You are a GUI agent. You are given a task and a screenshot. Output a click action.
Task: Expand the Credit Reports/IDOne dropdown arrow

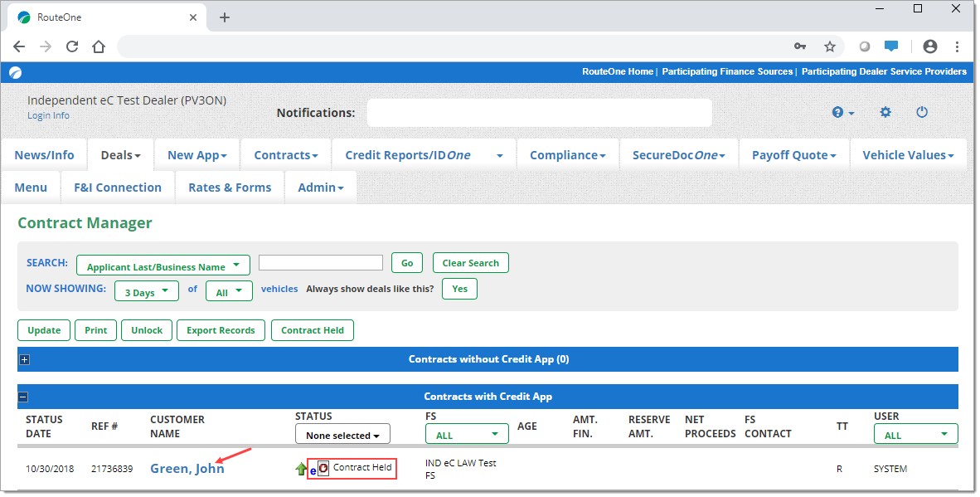pos(499,156)
